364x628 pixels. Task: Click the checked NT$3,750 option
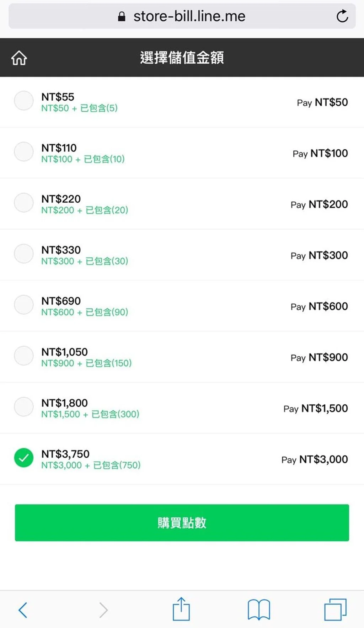click(x=24, y=458)
